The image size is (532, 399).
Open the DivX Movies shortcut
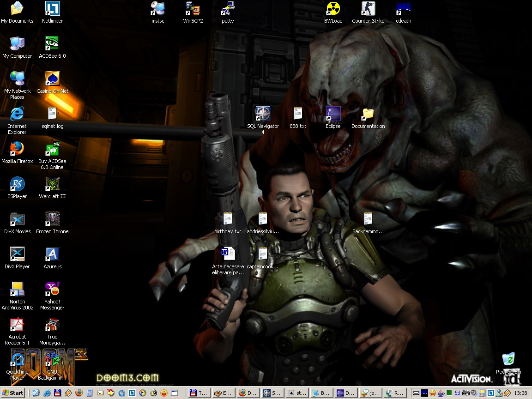click(17, 223)
